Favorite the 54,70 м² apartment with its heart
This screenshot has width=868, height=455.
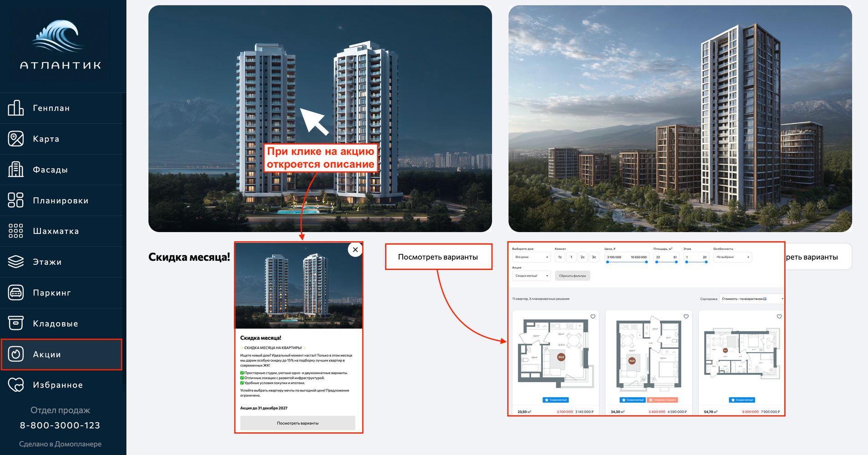[779, 316]
